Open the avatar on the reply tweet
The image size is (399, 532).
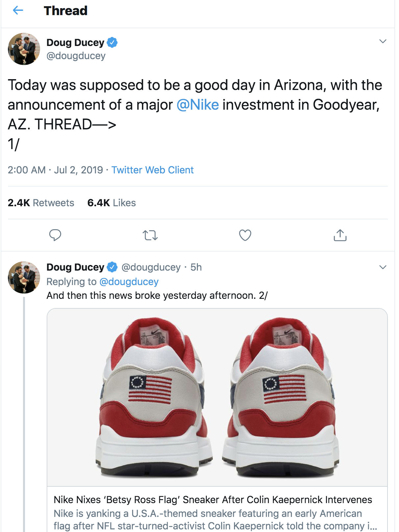[24, 277]
